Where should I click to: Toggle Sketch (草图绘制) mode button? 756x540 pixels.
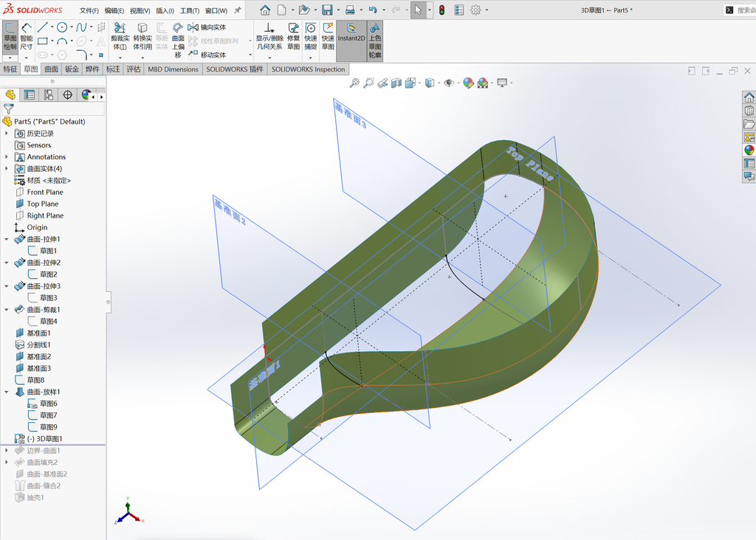pyautogui.click(x=10, y=37)
